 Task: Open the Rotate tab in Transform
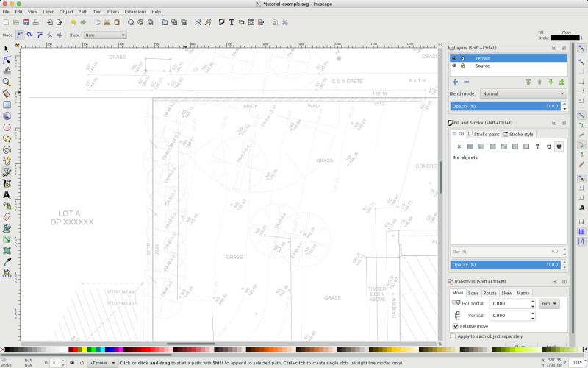tap(490, 293)
